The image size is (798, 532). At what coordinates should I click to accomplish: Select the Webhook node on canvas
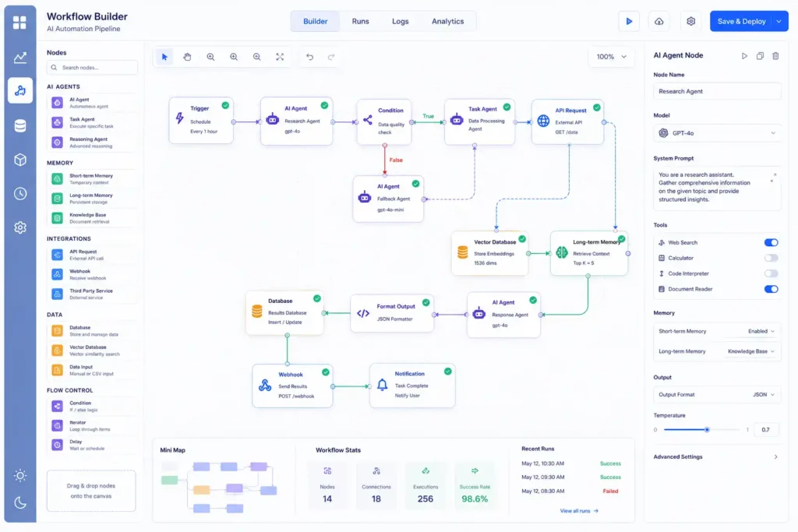[x=293, y=386]
